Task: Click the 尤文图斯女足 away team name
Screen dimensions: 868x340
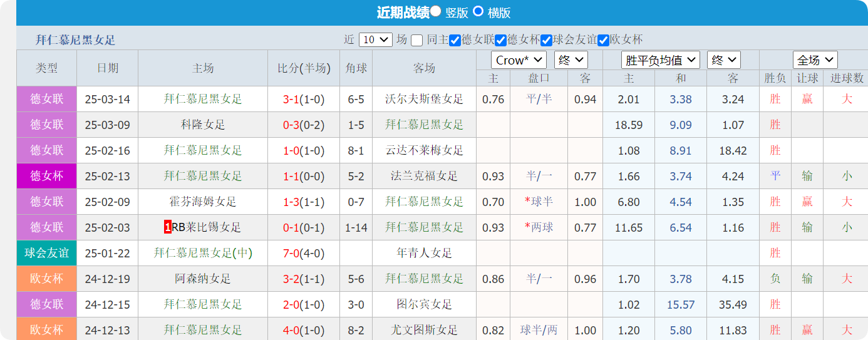Action: click(424, 330)
